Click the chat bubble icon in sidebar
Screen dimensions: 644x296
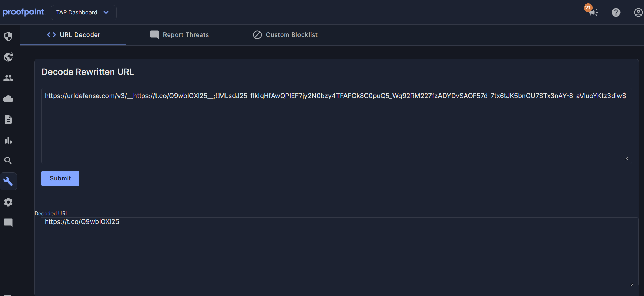tap(8, 223)
